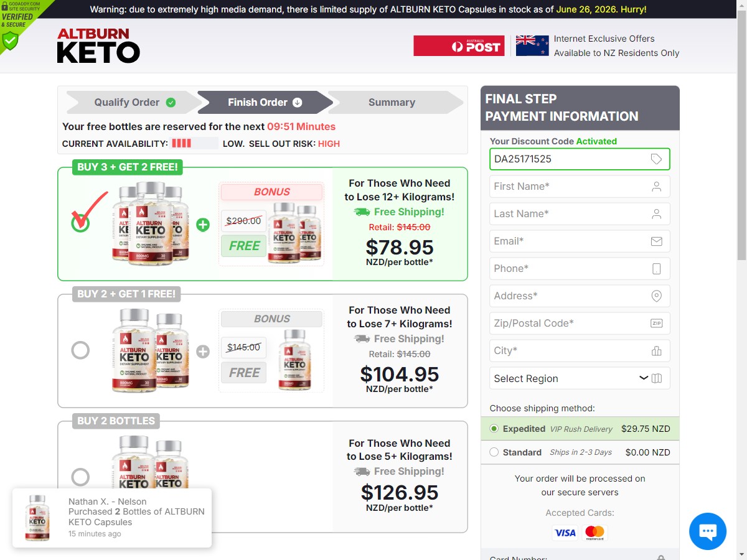Click the Visa card logo
The height and width of the screenshot is (560, 747).
(x=565, y=533)
